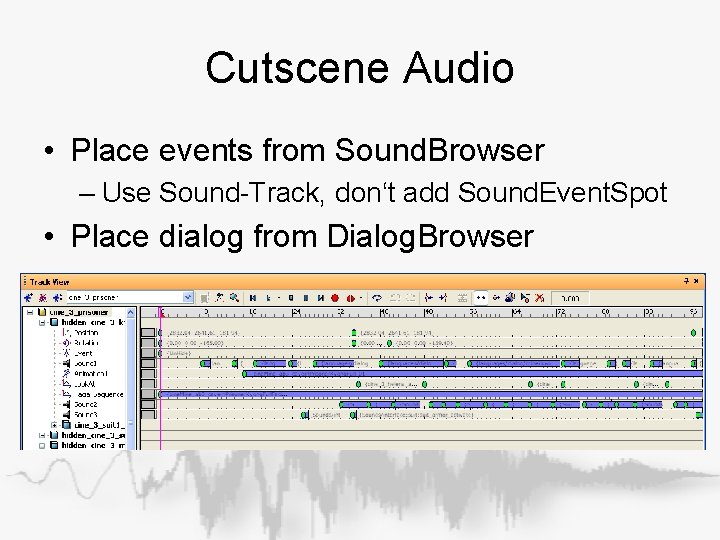The height and width of the screenshot is (540, 720).
Task: Click the Stop playback button
Action: (x=291, y=298)
